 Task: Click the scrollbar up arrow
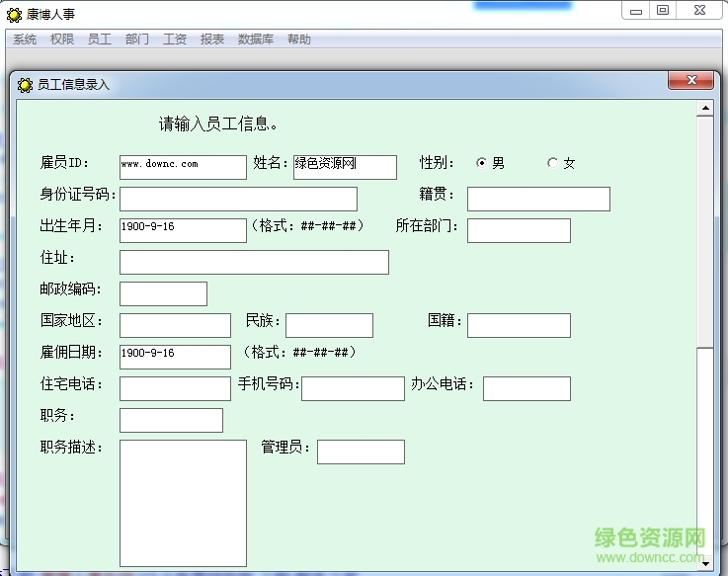pyautogui.click(x=704, y=109)
